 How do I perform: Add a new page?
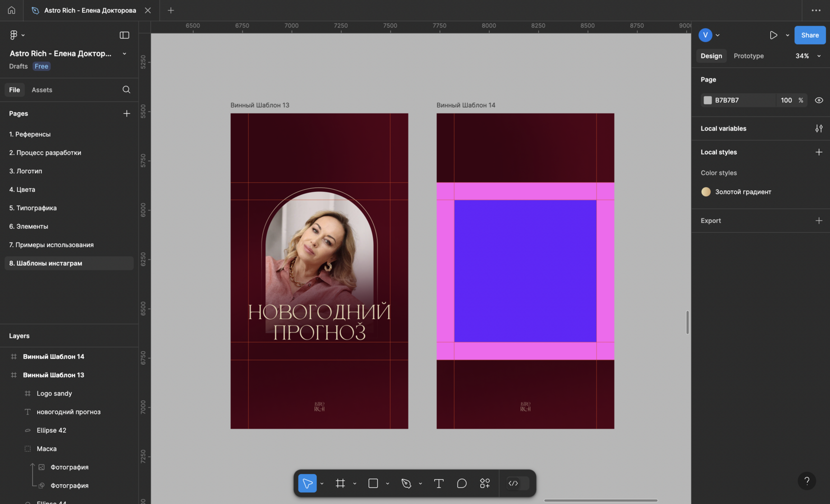(x=126, y=114)
